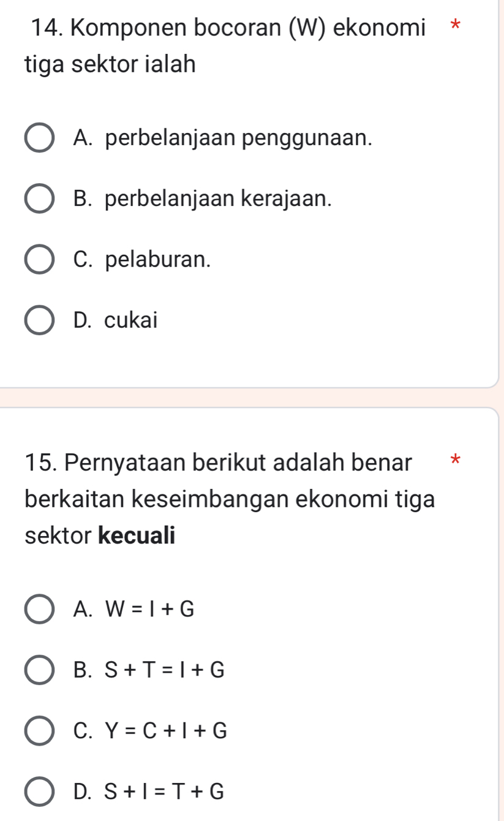
Task: Select radio circle for 'W = I + G'
Action: (39, 609)
